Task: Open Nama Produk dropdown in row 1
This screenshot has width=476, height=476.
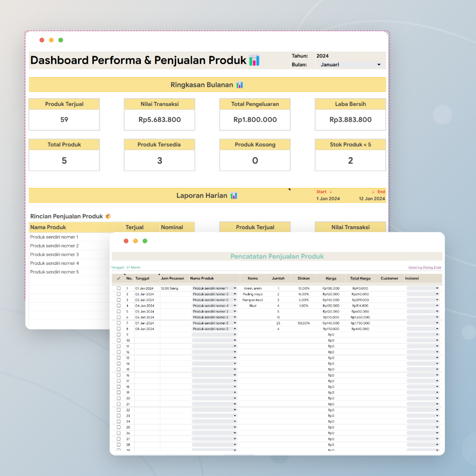Action: tap(215, 288)
